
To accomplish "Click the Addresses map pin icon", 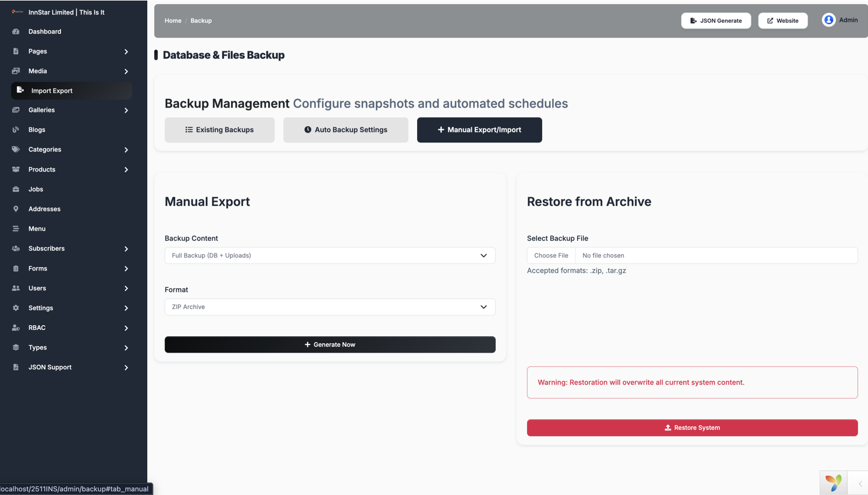I will pos(16,209).
